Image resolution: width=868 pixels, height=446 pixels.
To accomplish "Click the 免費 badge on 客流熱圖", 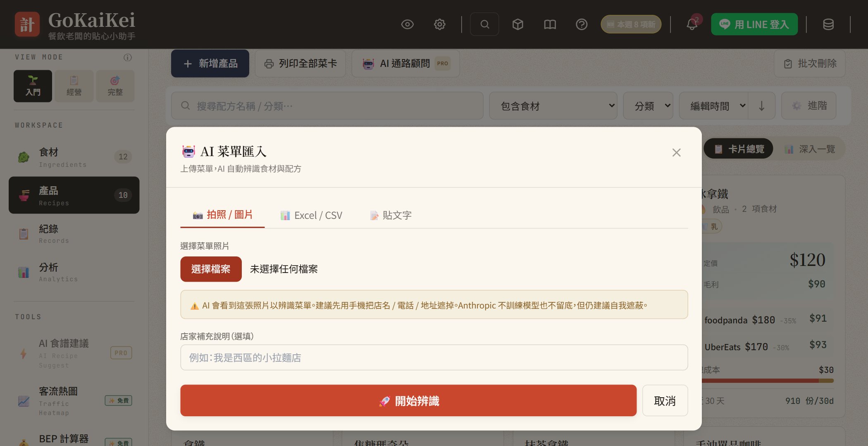I will 119,400.
